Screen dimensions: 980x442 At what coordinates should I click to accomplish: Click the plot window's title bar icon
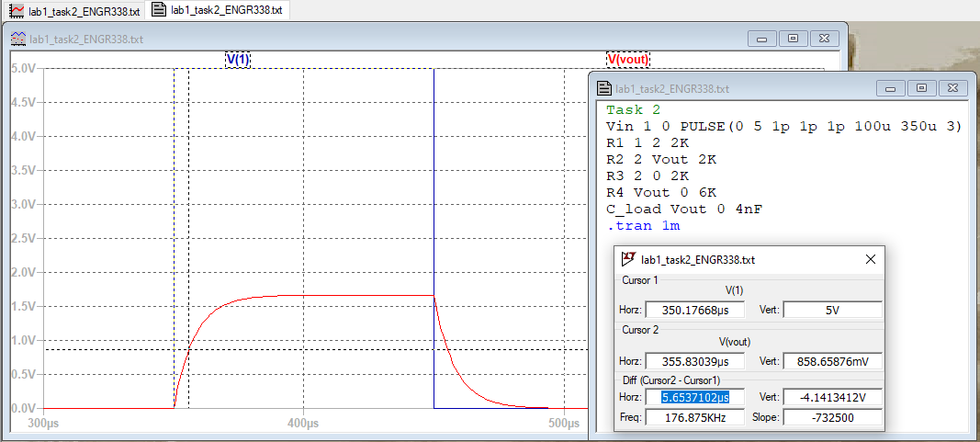(x=17, y=40)
